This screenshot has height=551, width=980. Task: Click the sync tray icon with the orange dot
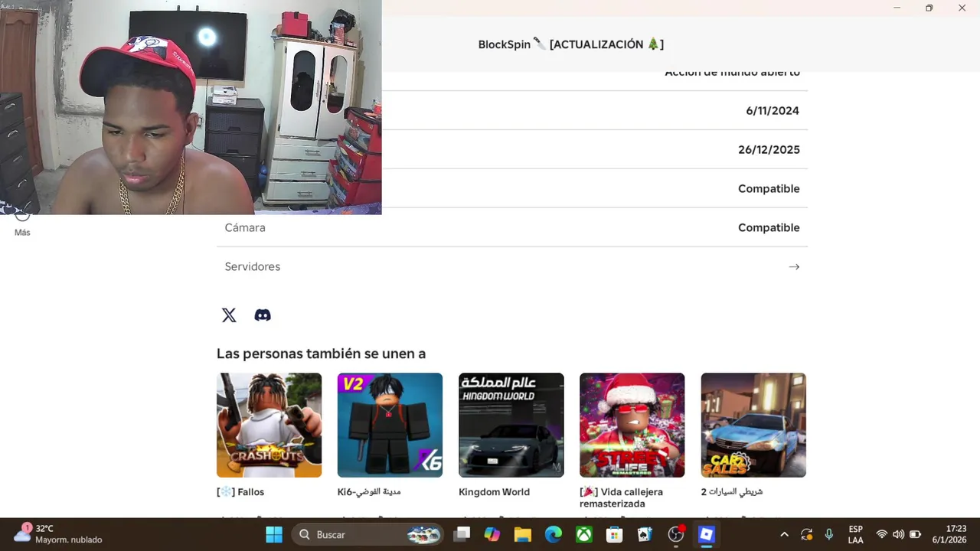(x=806, y=534)
